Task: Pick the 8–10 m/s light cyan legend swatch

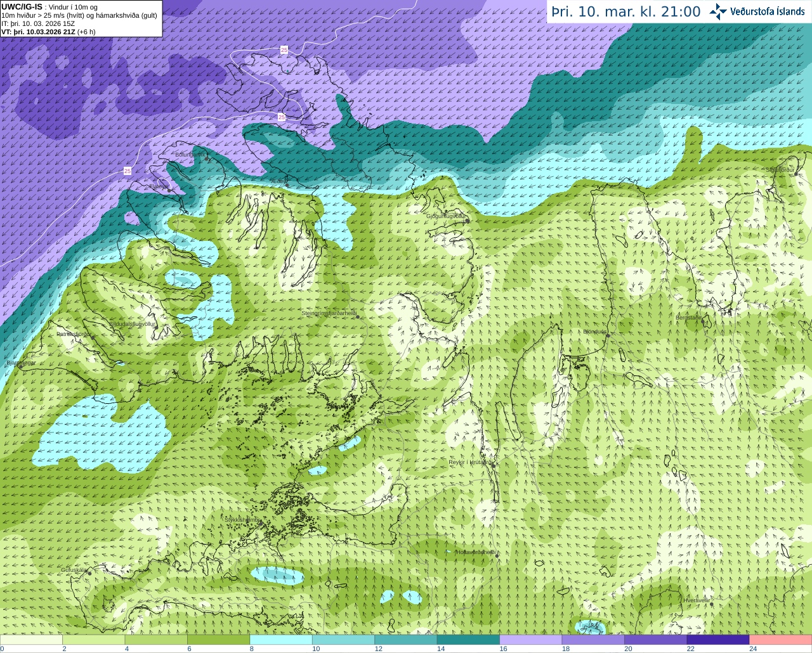Action: click(x=281, y=640)
